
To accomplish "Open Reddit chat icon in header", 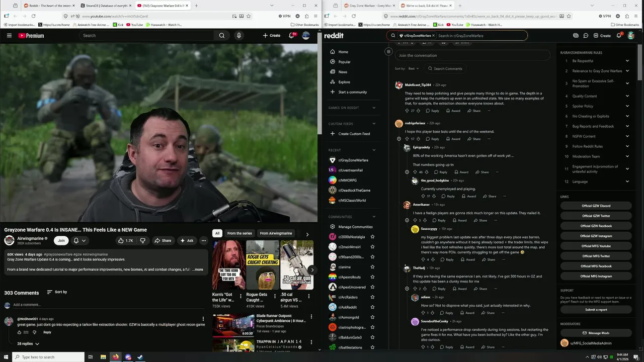I will pos(586,36).
